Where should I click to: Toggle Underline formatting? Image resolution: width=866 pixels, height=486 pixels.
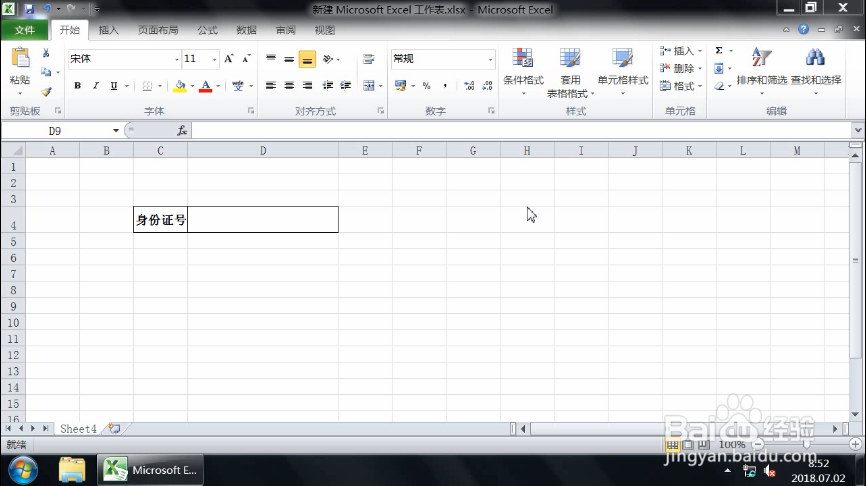pyautogui.click(x=114, y=86)
